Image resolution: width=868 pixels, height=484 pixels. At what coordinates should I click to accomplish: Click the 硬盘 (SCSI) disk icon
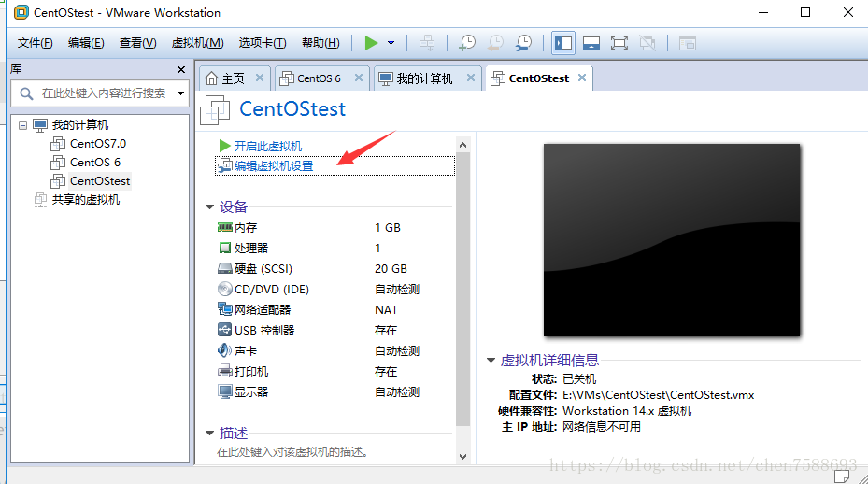225,268
